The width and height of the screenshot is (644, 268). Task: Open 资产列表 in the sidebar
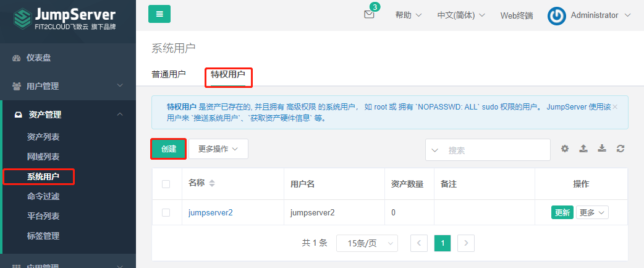43,137
